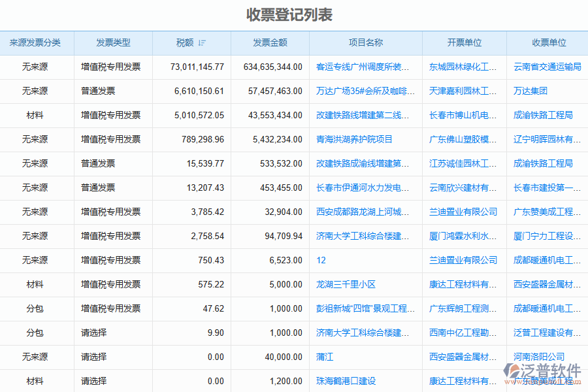This screenshot has height=392, width=588.
Task: Click the sort icon beside 税额 header
Action: tap(203, 43)
